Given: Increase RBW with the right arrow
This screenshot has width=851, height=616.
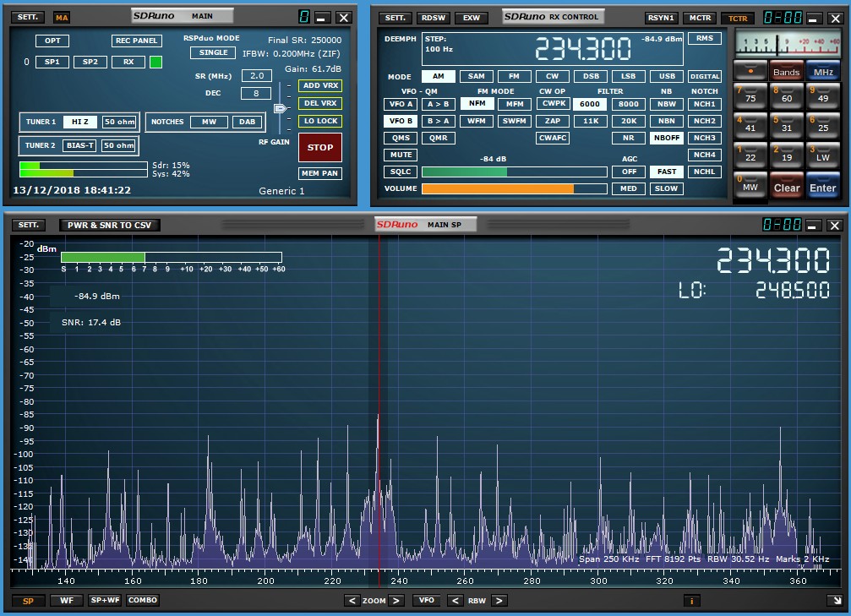Looking at the screenshot, I should pyautogui.click(x=499, y=600).
